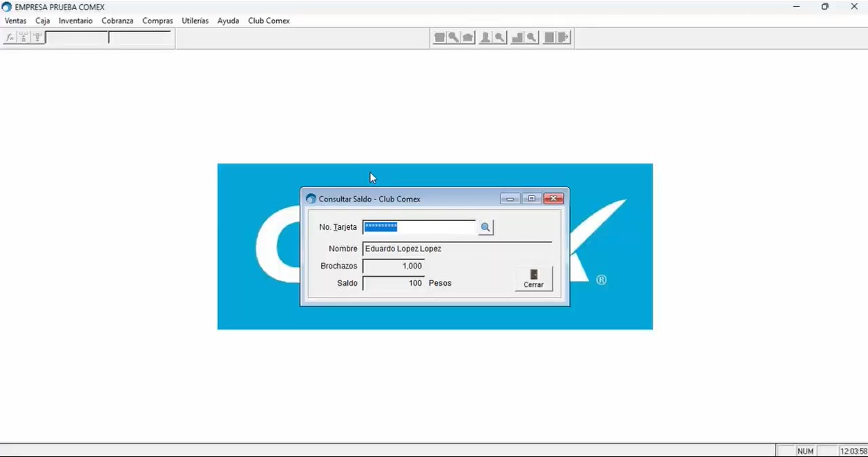Click the blank page toolbar icon
The height and width of the screenshot is (457, 868).
point(550,38)
